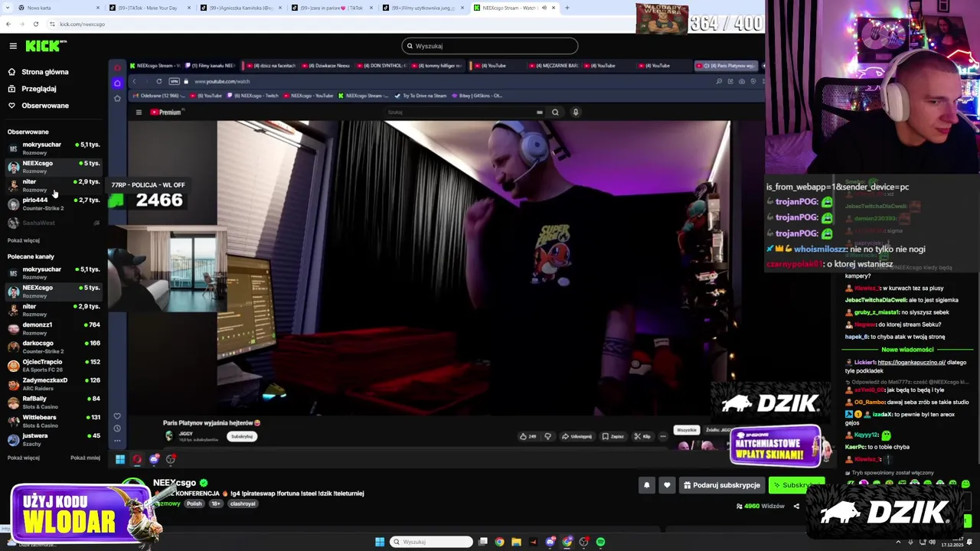Focus the YouTube Szukaj search box
The image size is (980, 551).
coord(463,112)
